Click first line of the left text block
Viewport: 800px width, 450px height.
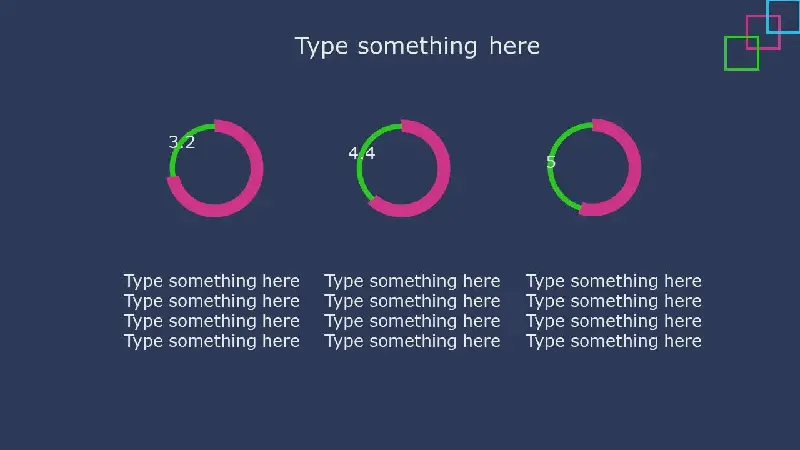coord(212,281)
